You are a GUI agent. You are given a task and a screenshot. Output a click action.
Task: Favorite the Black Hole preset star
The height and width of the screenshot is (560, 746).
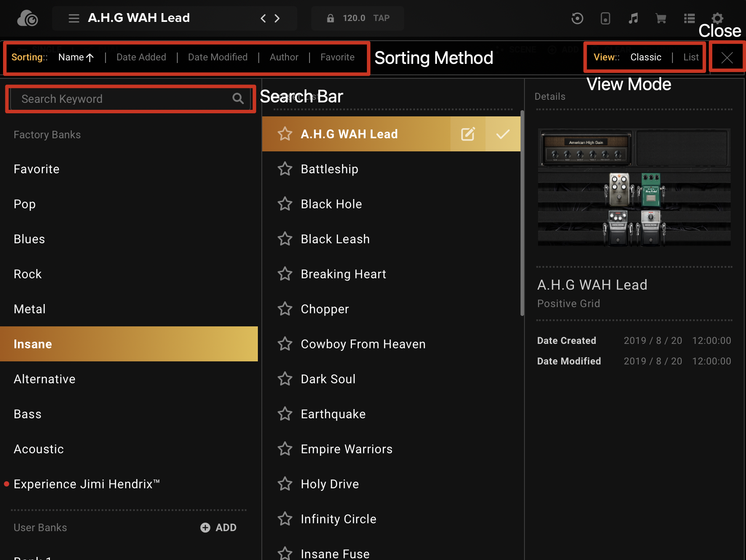[x=285, y=204]
